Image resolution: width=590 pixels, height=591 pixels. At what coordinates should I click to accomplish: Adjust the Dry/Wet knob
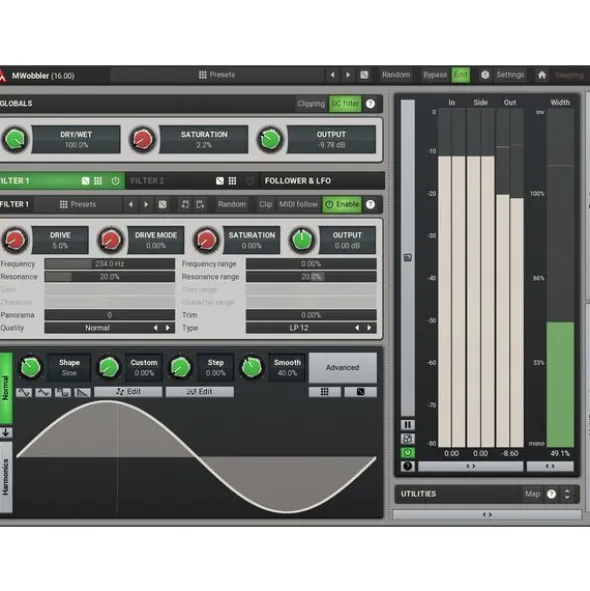pos(15,139)
